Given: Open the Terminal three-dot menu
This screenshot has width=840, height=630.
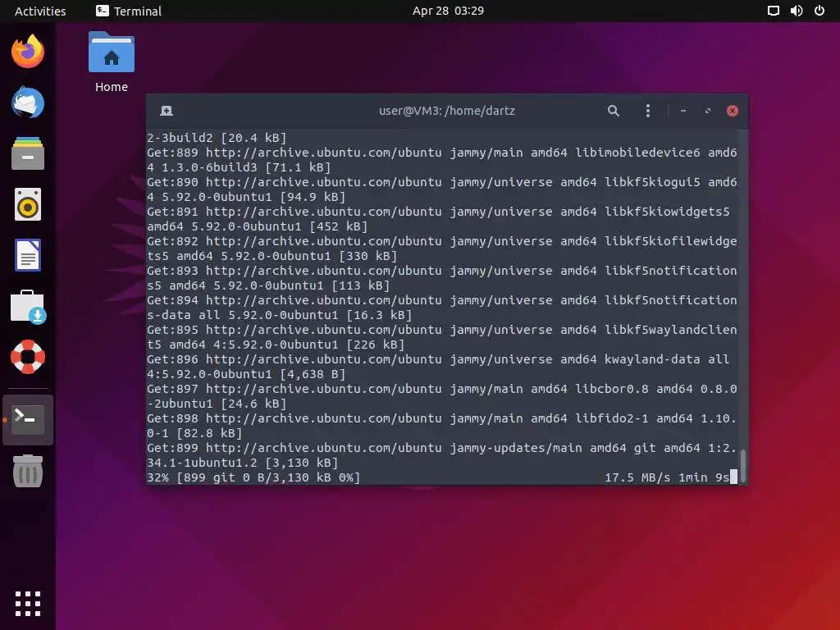Looking at the screenshot, I should [648, 111].
